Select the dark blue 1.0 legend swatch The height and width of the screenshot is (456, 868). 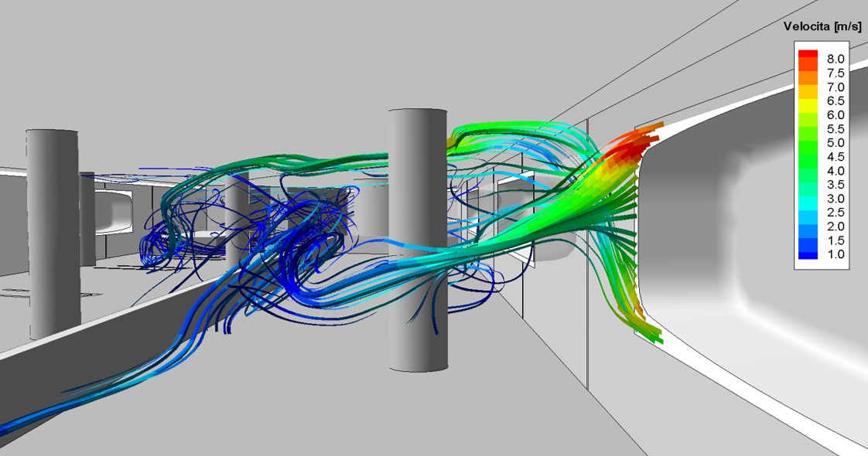point(808,254)
